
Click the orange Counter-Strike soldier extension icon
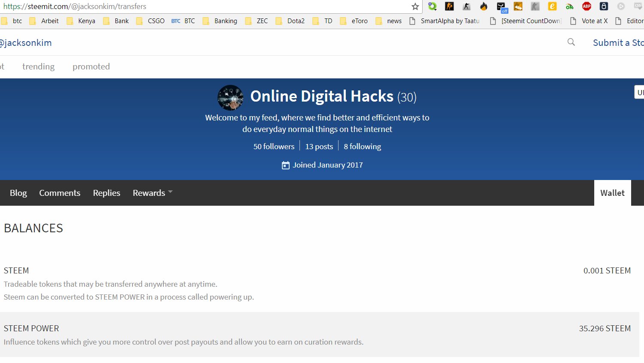click(450, 6)
